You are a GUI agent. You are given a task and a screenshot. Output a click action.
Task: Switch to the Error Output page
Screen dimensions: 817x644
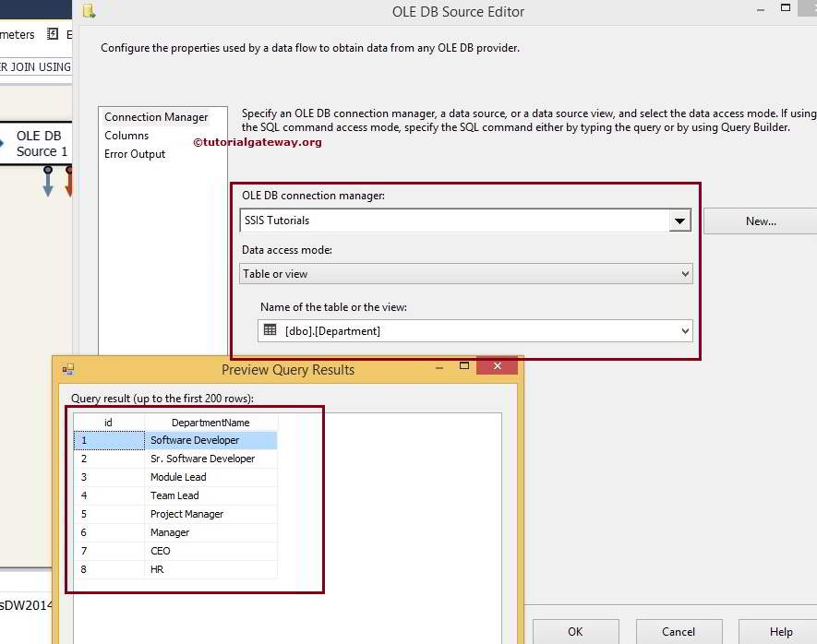[135, 154]
